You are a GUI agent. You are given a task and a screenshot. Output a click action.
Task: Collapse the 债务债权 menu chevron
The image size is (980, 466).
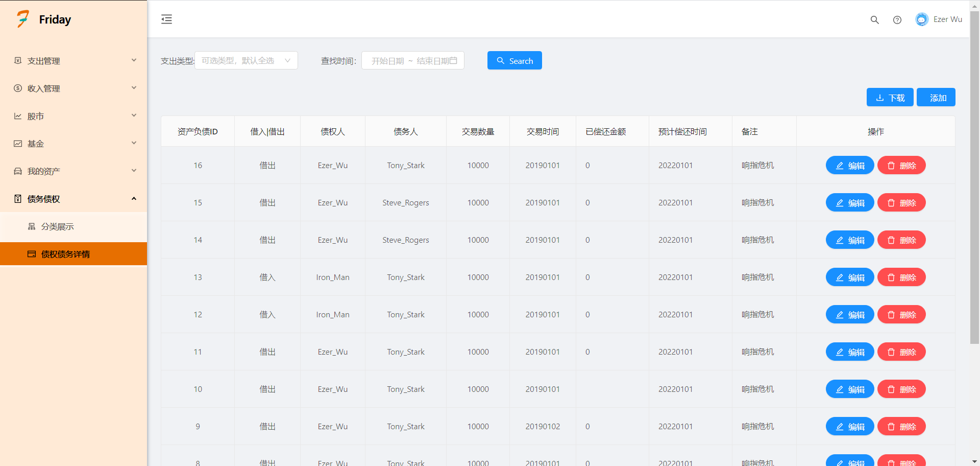pos(134,198)
